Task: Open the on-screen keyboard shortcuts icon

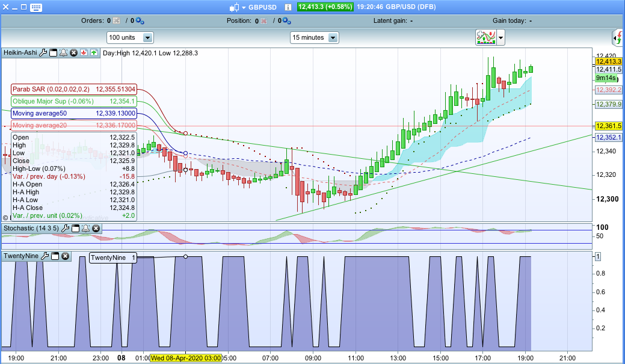Action: tap(36, 7)
